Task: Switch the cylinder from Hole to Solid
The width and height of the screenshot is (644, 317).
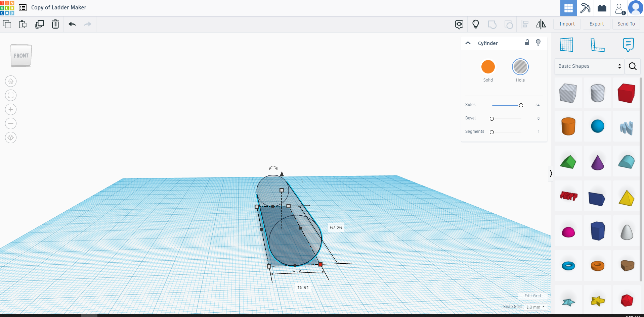Action: point(488,66)
